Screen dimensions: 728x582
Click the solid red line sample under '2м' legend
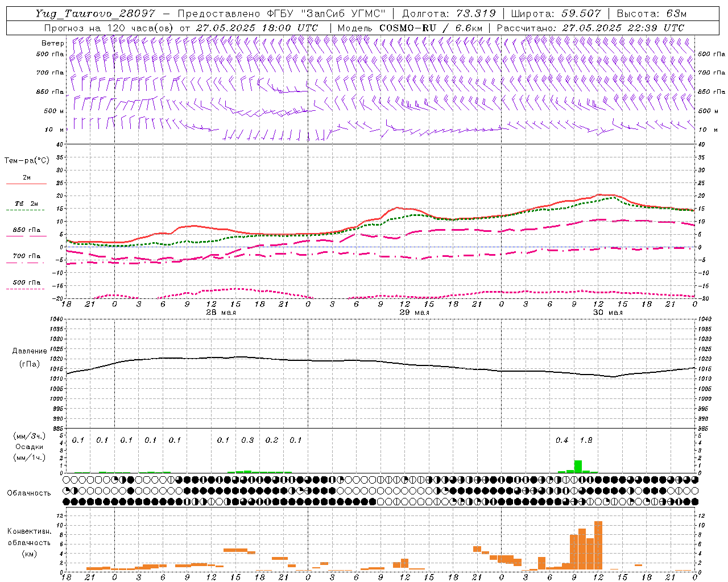(26, 184)
